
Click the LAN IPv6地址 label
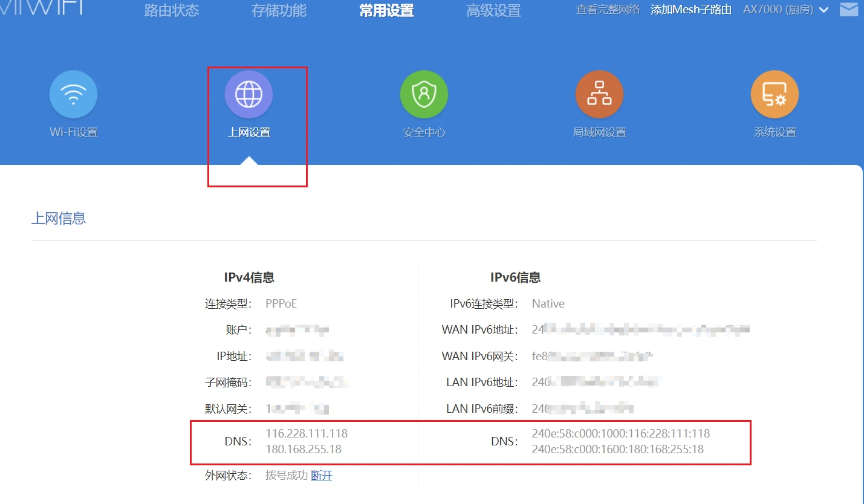pyautogui.click(x=482, y=383)
